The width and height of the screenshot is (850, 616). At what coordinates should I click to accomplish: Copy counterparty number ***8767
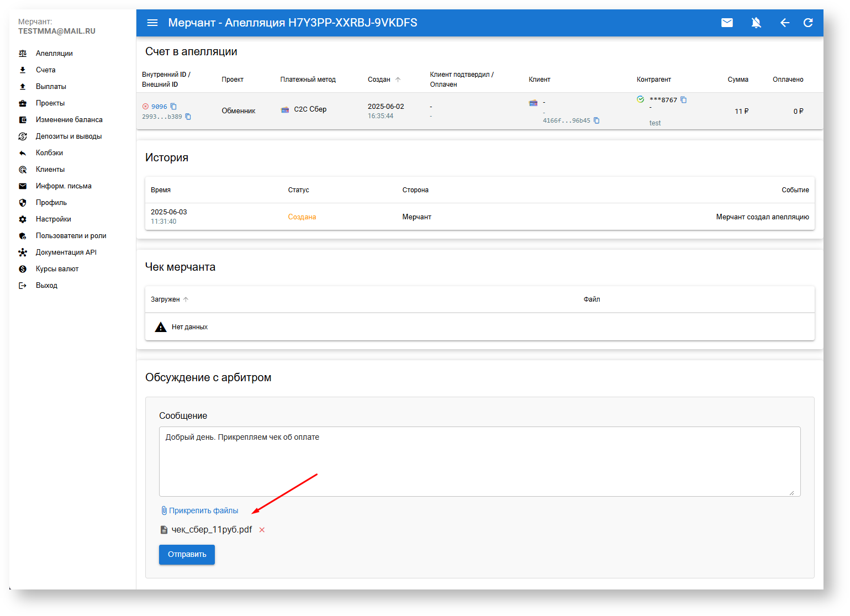(684, 100)
